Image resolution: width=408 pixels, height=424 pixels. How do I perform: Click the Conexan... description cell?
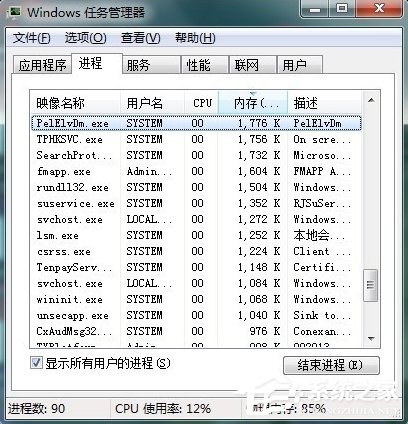(322, 331)
